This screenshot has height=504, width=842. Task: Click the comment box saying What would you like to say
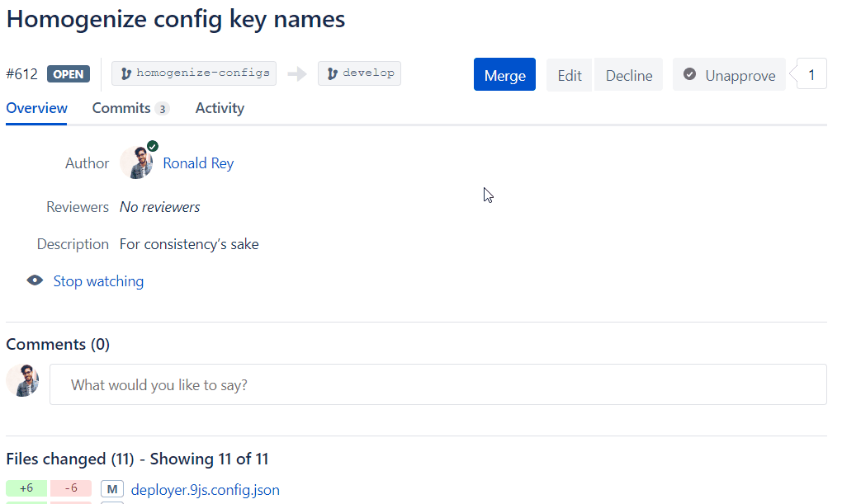click(x=437, y=384)
